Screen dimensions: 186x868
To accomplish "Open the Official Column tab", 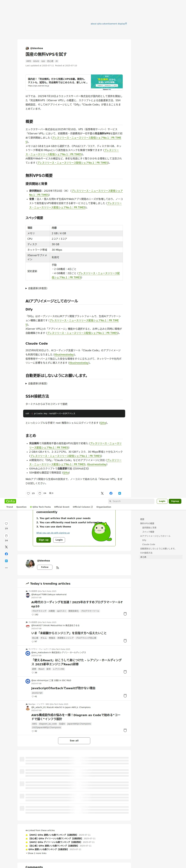I will coord(83,507).
